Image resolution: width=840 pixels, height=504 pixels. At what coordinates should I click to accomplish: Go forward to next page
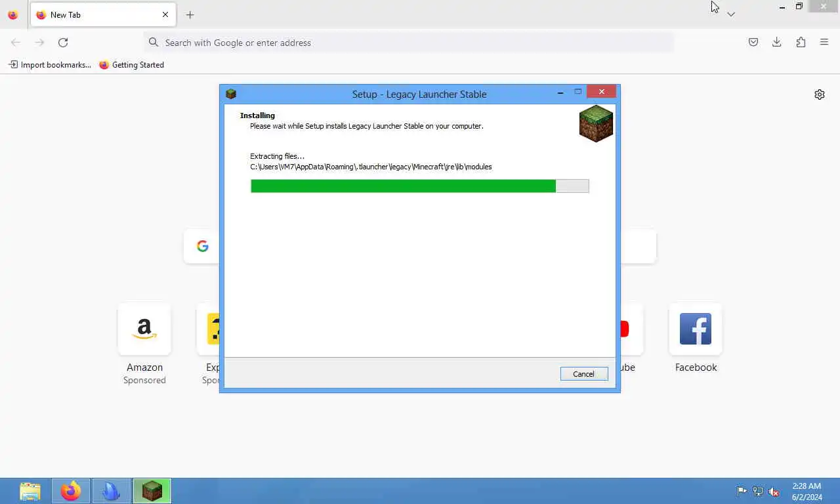(39, 43)
